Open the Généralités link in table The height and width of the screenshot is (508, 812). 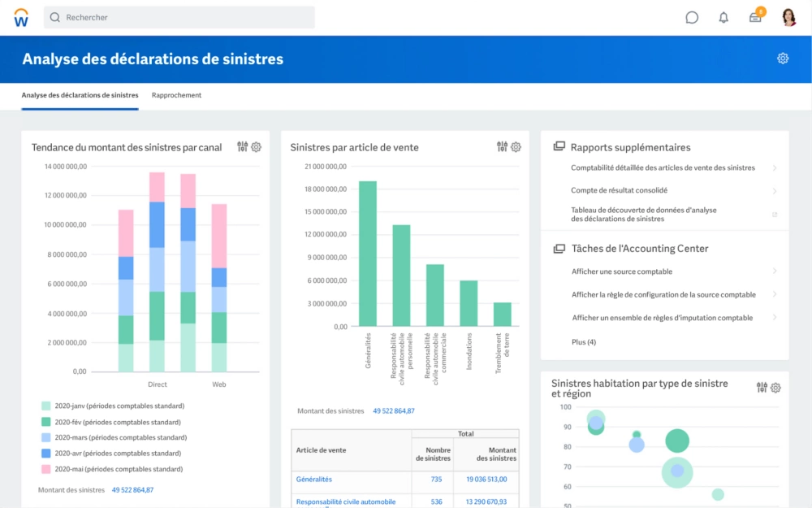(314, 480)
